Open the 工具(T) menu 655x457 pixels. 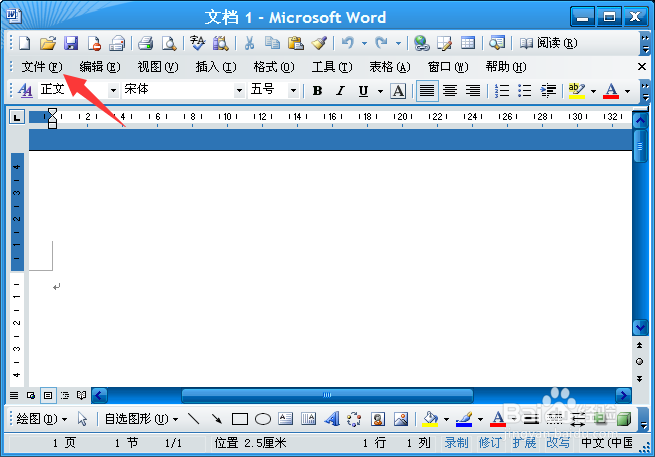pyautogui.click(x=332, y=67)
